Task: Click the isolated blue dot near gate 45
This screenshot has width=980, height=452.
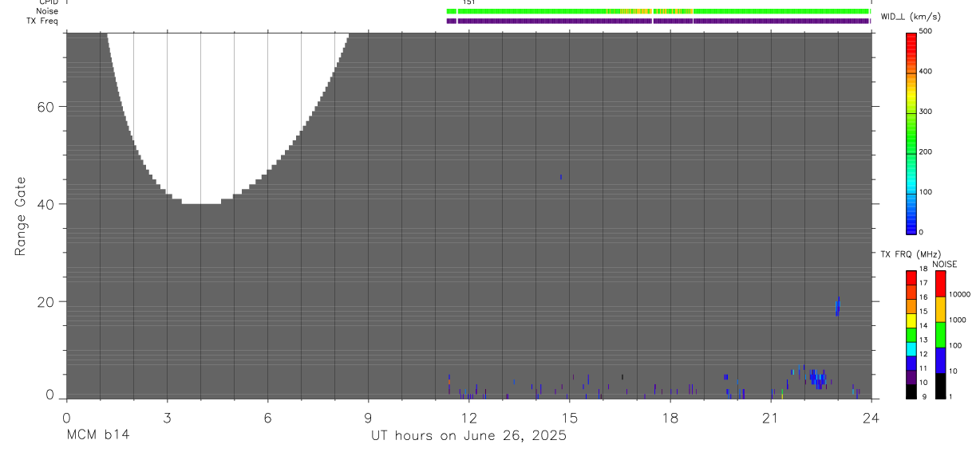Action: click(561, 177)
